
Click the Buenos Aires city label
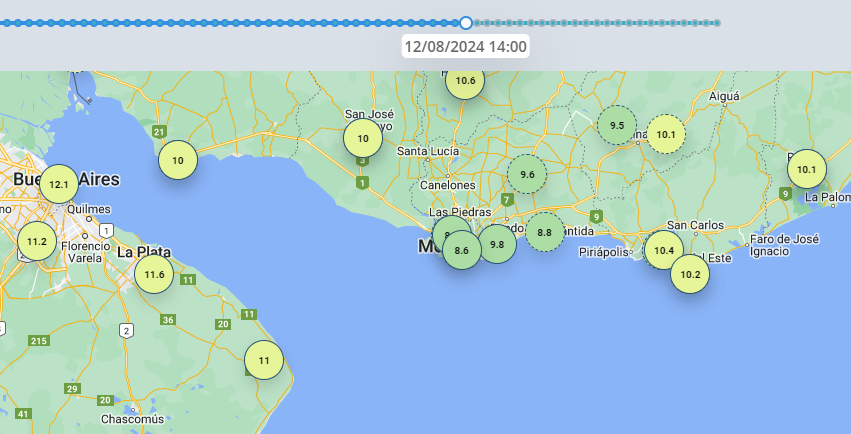66,179
